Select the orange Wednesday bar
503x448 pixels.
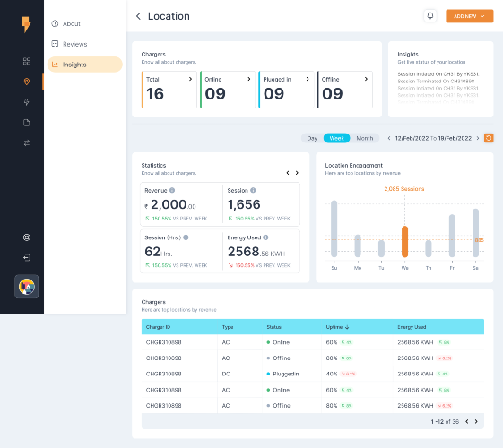coord(405,242)
